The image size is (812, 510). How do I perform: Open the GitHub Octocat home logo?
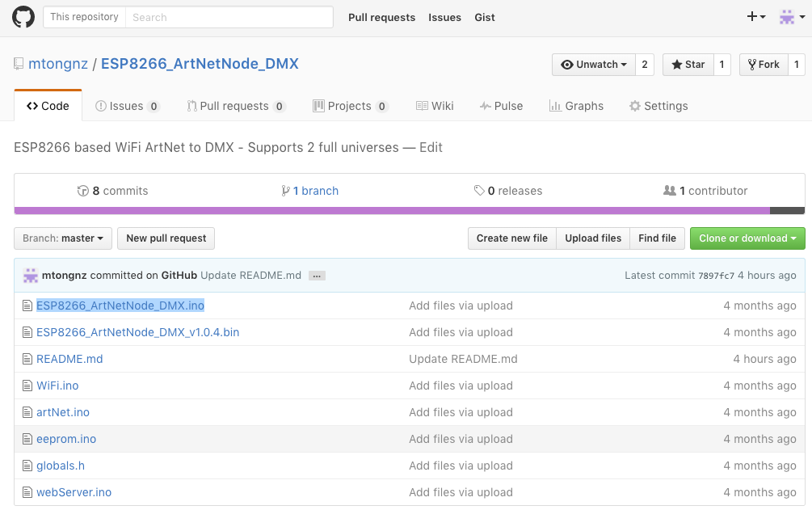(23, 17)
